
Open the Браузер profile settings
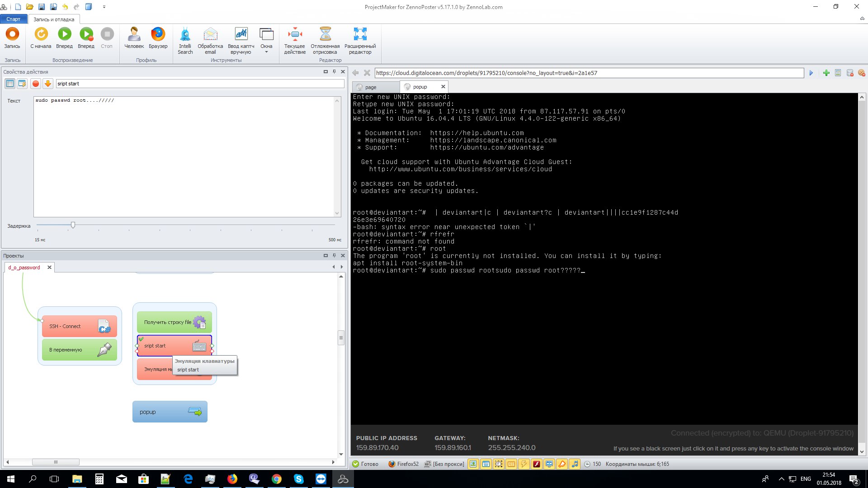158,38
